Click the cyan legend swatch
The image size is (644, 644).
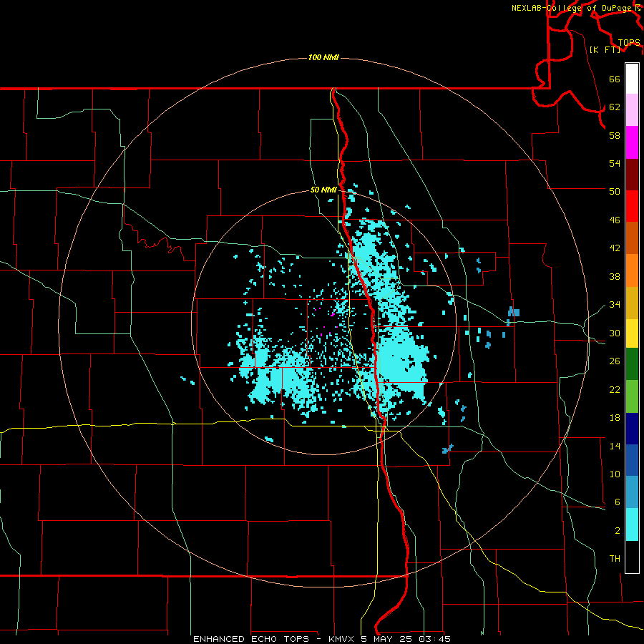[x=632, y=525]
